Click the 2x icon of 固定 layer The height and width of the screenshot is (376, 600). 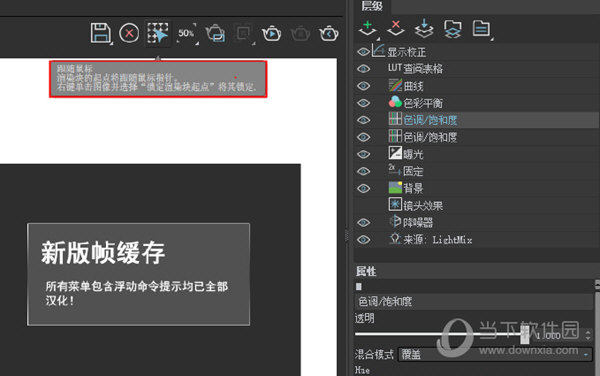395,169
